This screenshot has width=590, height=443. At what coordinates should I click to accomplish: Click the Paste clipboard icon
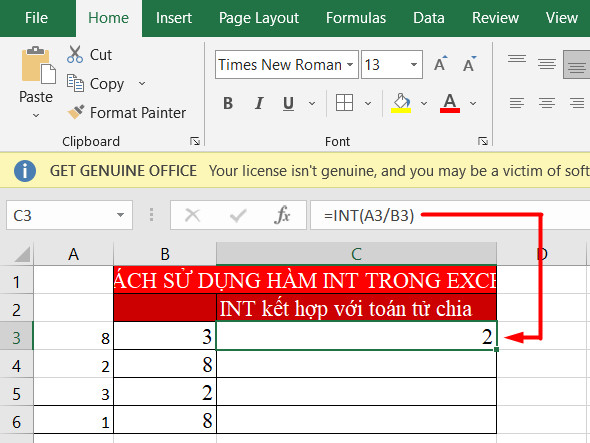point(38,65)
